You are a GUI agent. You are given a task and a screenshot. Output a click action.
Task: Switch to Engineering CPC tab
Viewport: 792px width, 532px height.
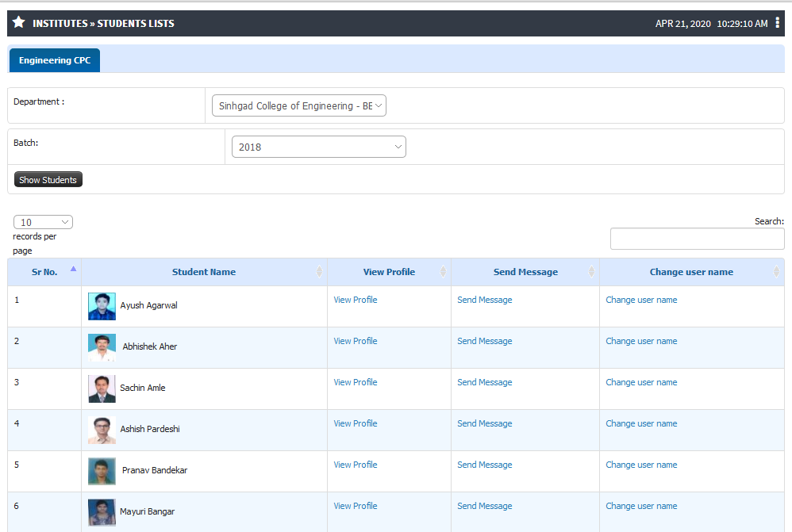coord(55,60)
